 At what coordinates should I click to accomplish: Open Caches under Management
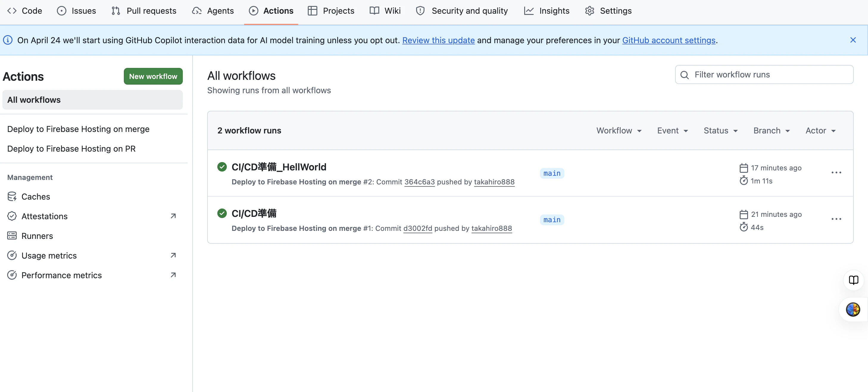click(x=35, y=197)
